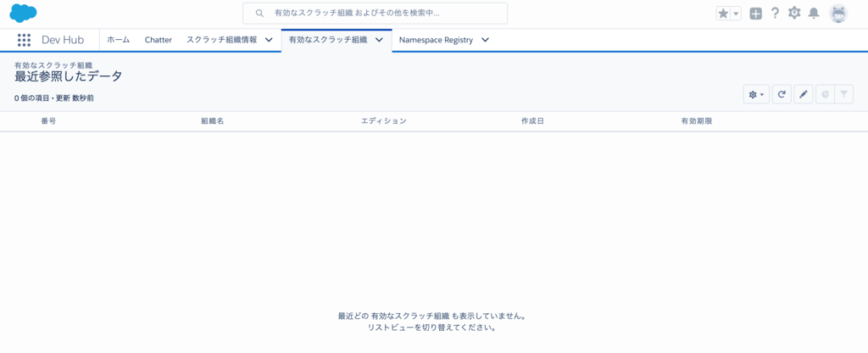Open the help question mark icon

(x=775, y=14)
